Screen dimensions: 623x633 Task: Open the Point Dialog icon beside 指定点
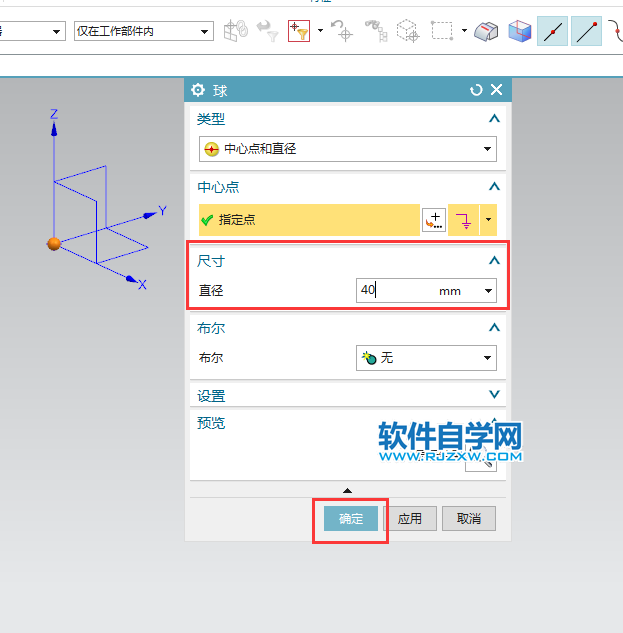point(434,220)
